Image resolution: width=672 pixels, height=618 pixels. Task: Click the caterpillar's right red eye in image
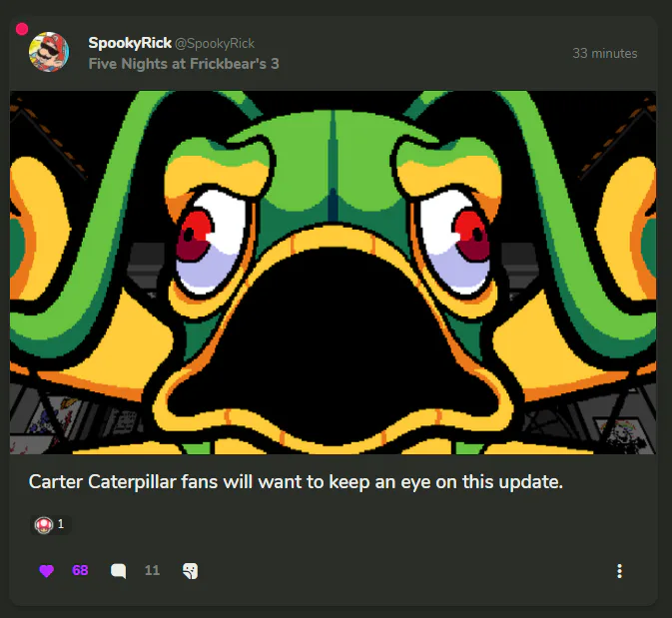click(x=472, y=236)
